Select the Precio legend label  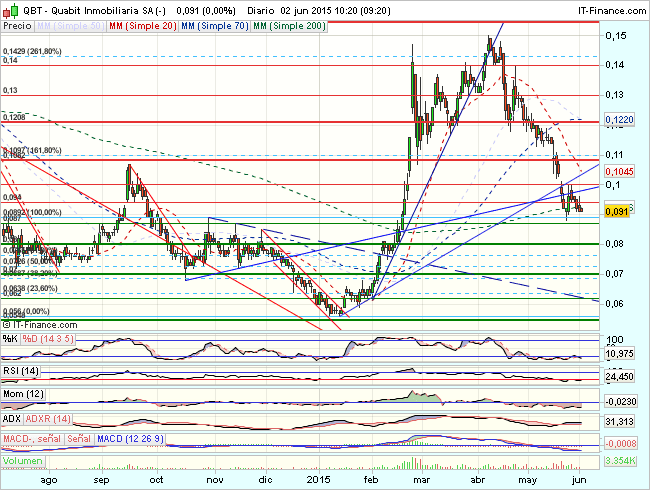tap(17, 26)
